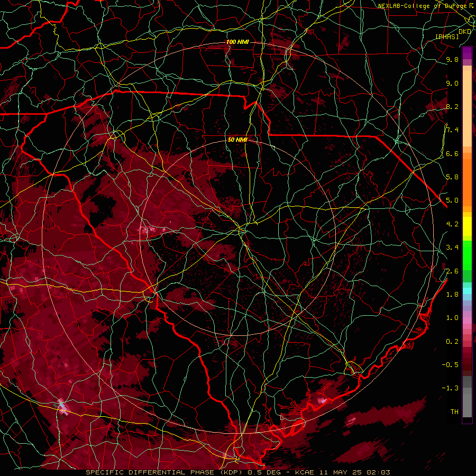The image size is (476, 476).
Task: Pick the cyan segment of the color bar
Action: click(x=467, y=291)
